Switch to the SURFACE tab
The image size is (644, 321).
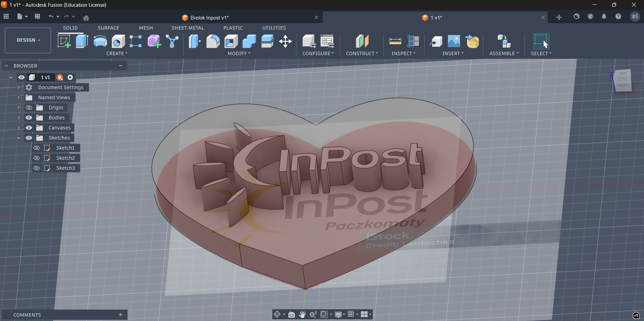click(x=108, y=28)
